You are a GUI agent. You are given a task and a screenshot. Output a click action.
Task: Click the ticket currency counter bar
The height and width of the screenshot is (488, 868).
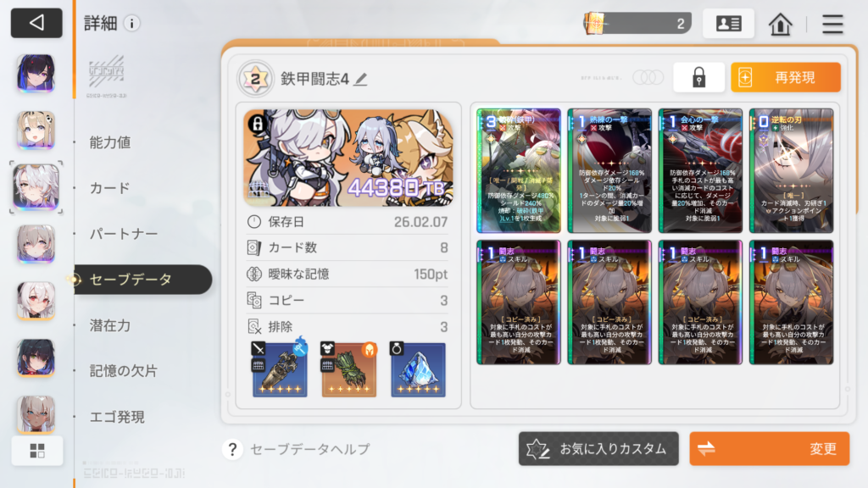click(637, 23)
